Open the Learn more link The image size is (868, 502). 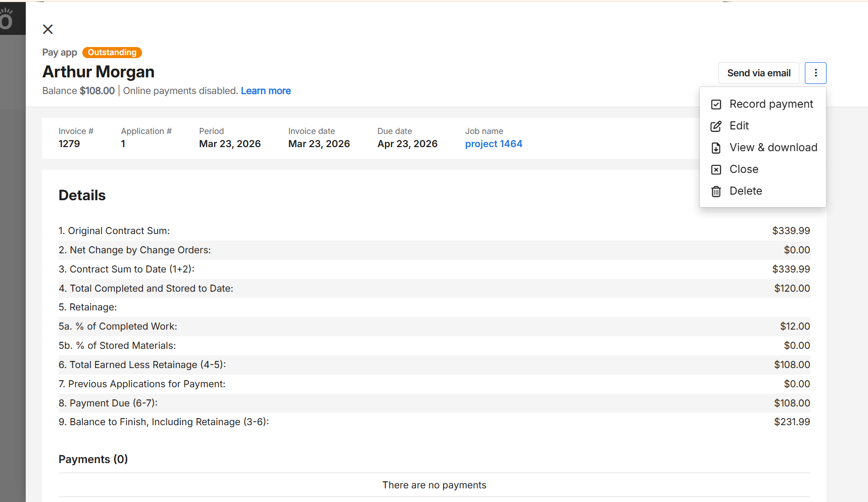[266, 91]
